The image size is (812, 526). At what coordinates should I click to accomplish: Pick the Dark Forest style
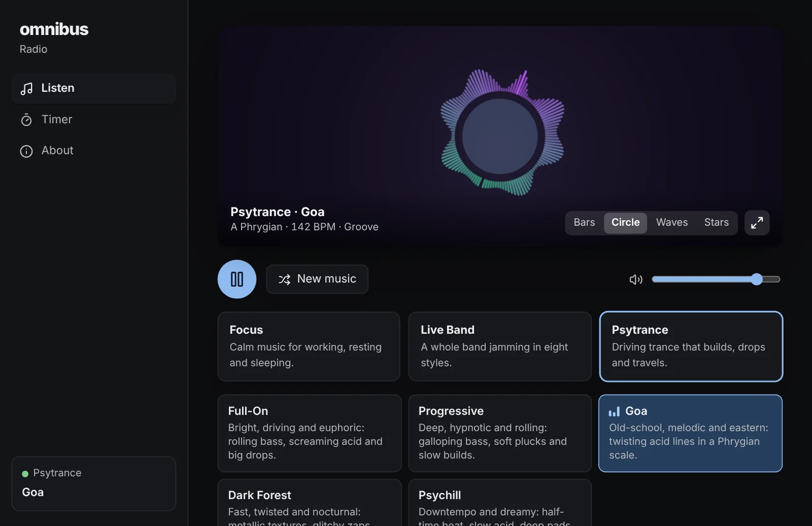pos(310,503)
